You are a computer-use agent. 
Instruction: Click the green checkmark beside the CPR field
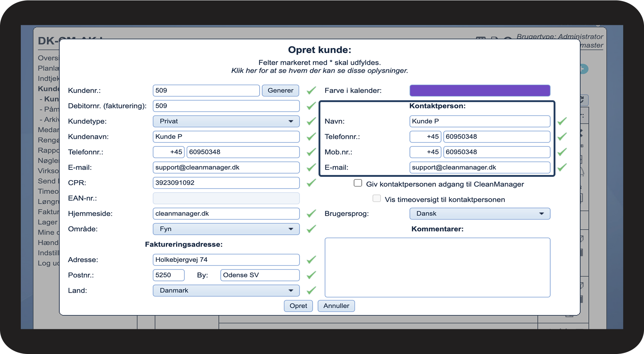click(x=311, y=183)
